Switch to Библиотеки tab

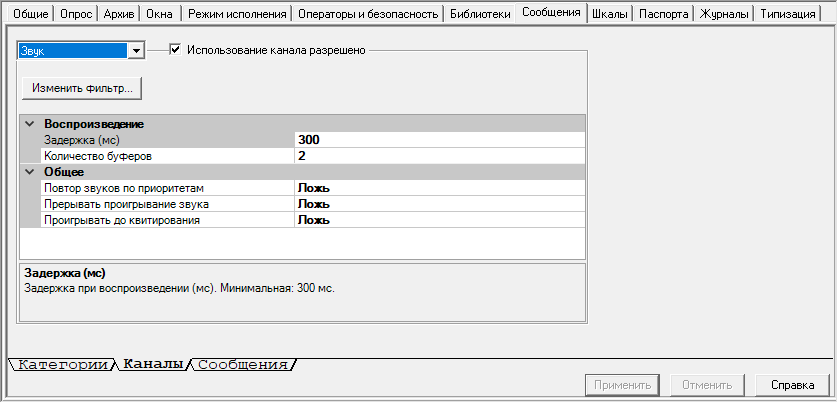click(480, 14)
